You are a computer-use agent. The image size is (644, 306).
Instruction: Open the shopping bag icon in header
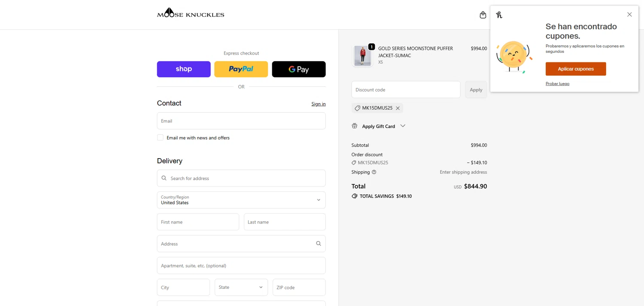point(483,15)
